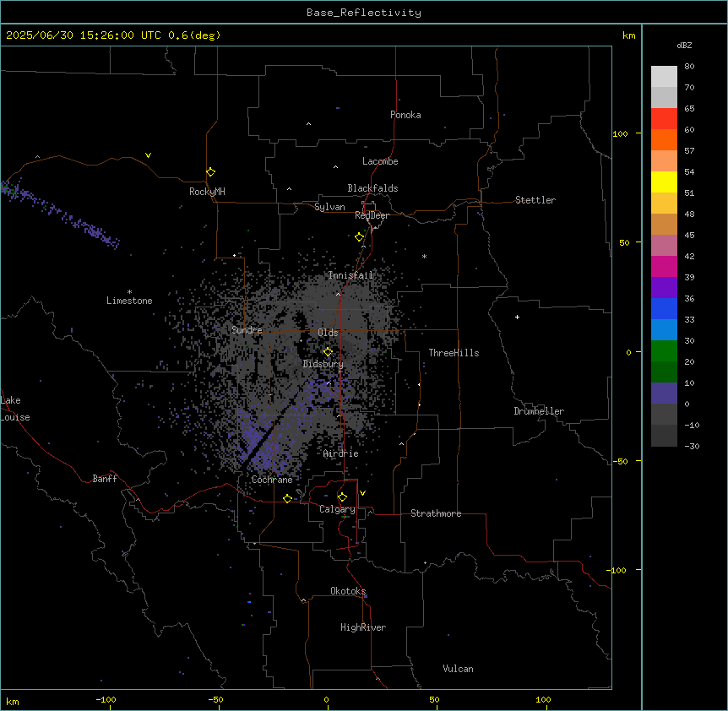
Task: Click the Calgary city label
Action: (x=337, y=509)
